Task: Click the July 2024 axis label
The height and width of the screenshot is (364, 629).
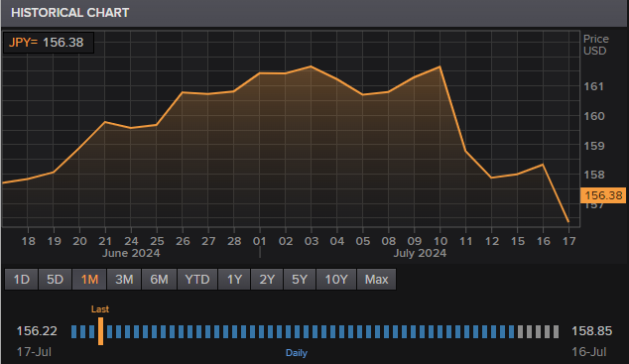Action: (x=420, y=253)
